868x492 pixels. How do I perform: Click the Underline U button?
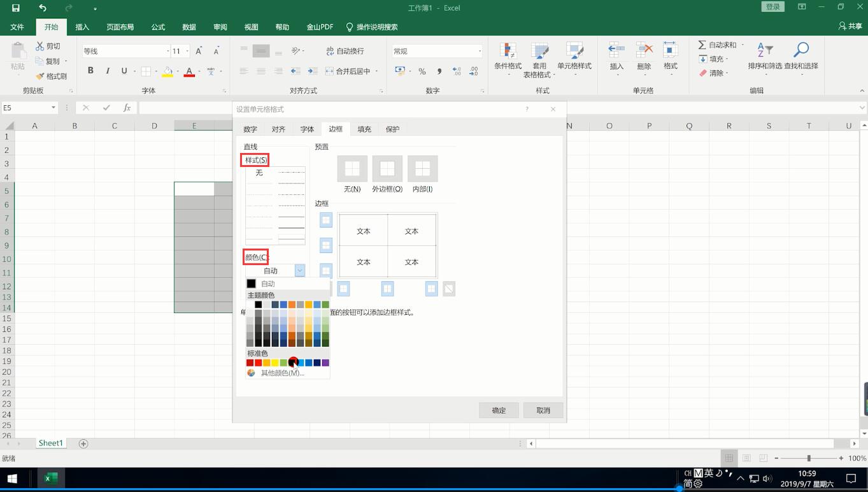[124, 71]
